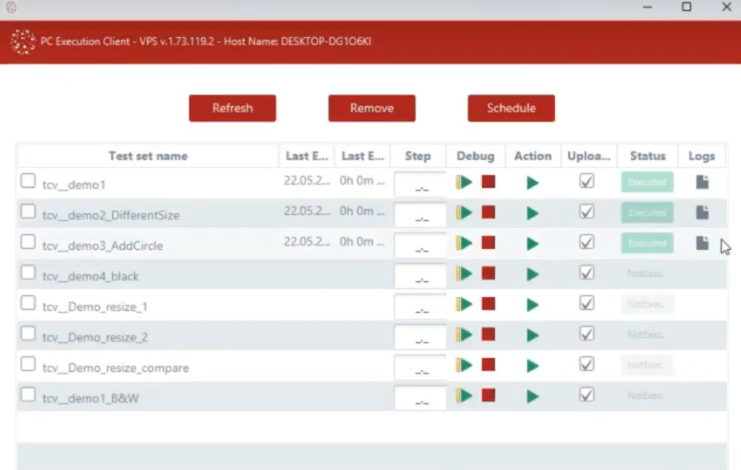Click the red stop icon for tcv__Demo_resize_1
Viewport: 741px width, 470px height.
coord(488,304)
